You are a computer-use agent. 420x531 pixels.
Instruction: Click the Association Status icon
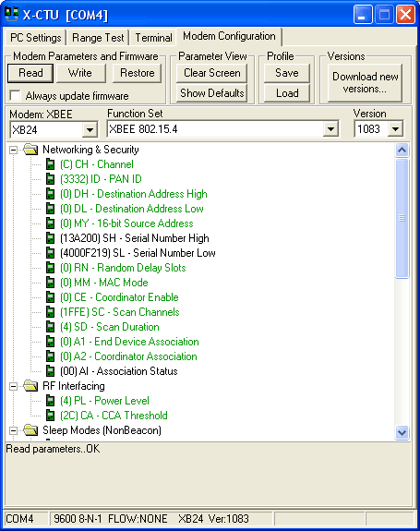tap(50, 371)
